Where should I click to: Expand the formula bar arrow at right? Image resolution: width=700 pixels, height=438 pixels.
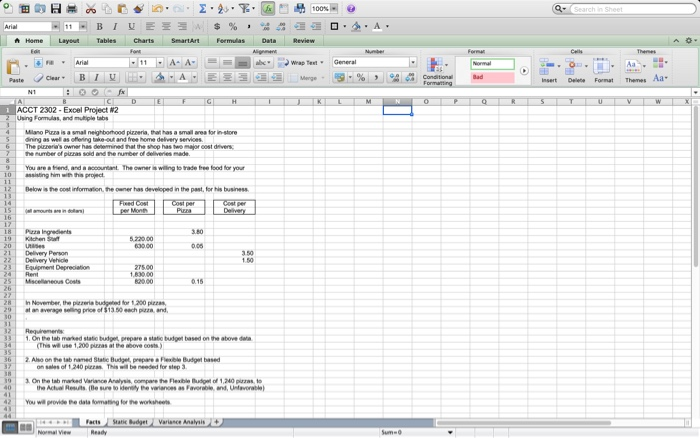coord(695,92)
